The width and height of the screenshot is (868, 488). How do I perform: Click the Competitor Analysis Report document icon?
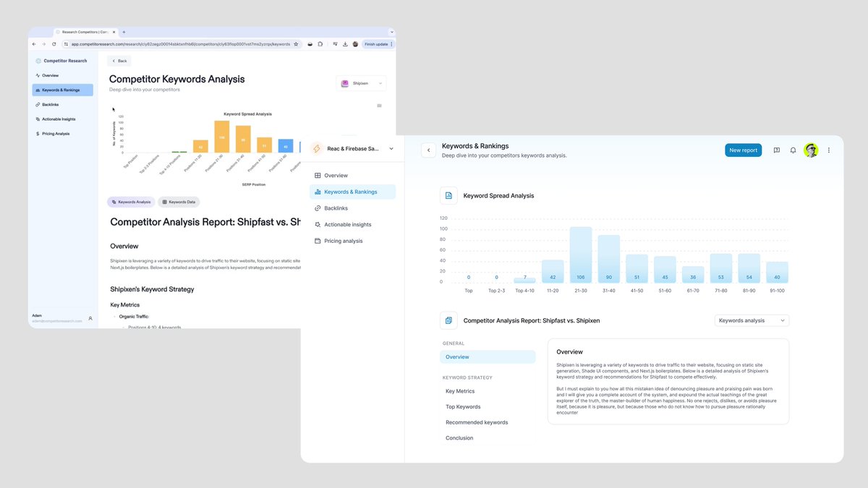pyautogui.click(x=448, y=320)
